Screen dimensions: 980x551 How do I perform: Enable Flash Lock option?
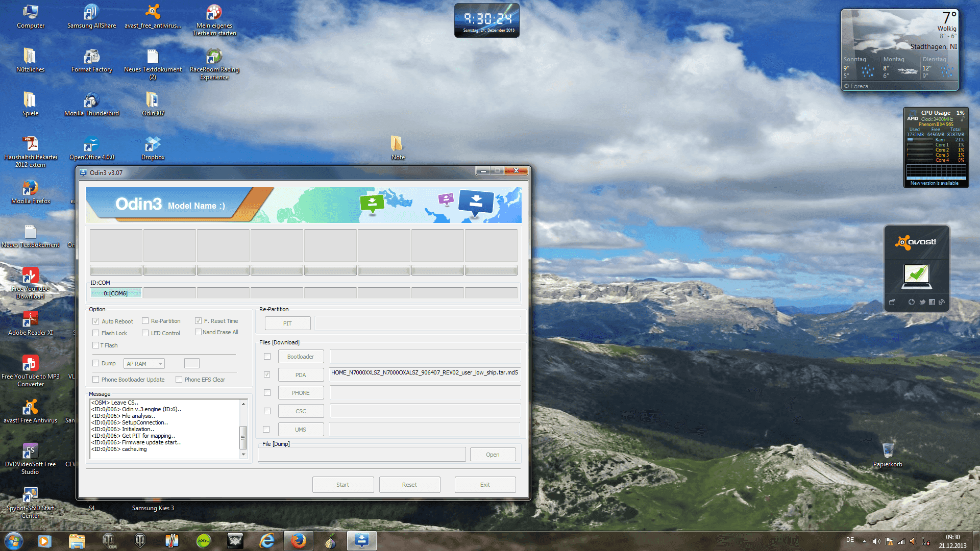click(x=95, y=333)
